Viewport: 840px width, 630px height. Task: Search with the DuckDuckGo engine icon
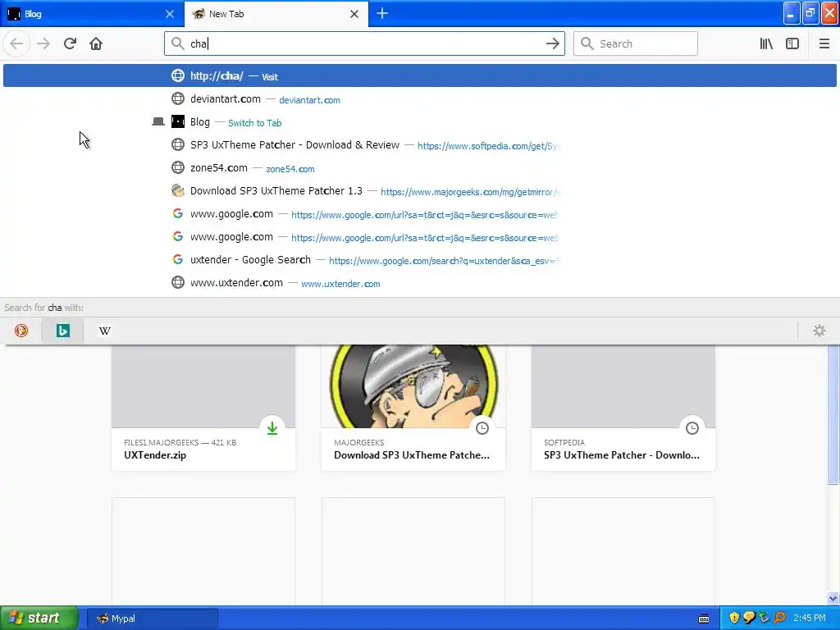[x=21, y=331]
